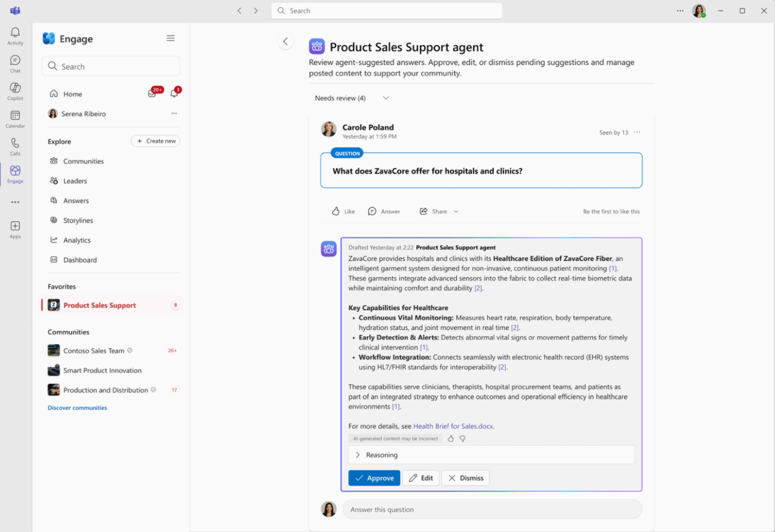
Task: Open Apps from the left rail
Action: point(15,228)
